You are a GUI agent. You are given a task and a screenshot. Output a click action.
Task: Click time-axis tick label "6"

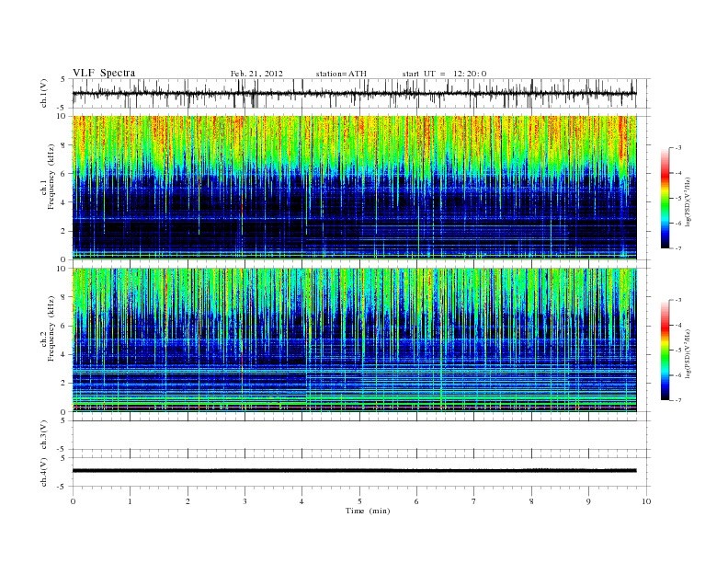click(x=416, y=501)
